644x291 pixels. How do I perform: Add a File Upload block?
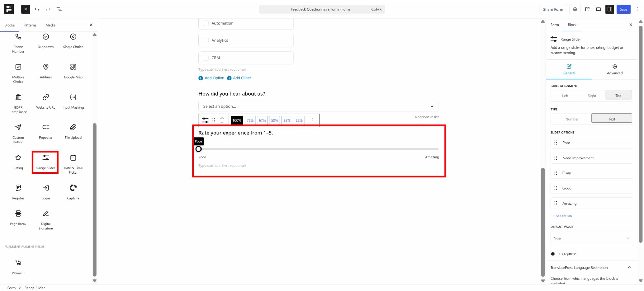pyautogui.click(x=73, y=132)
